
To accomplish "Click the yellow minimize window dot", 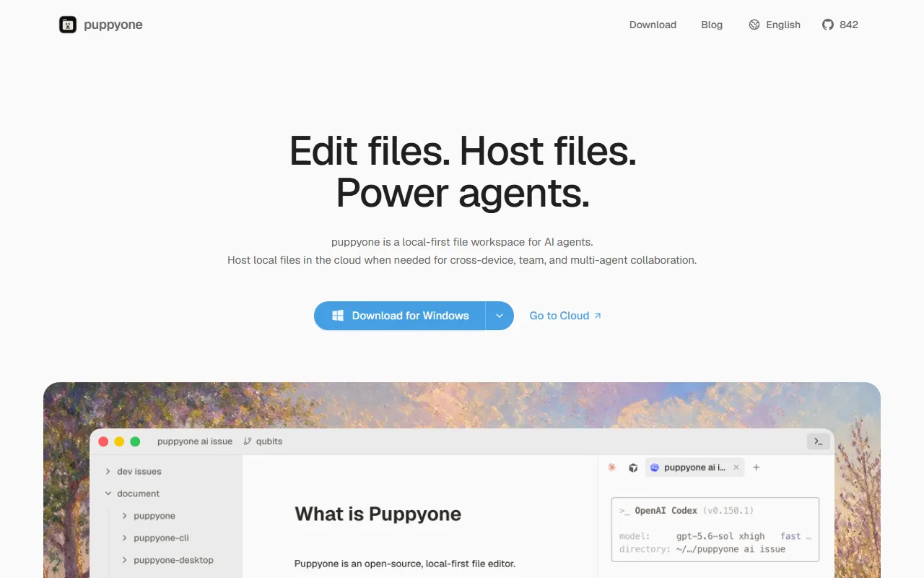I will pos(119,441).
